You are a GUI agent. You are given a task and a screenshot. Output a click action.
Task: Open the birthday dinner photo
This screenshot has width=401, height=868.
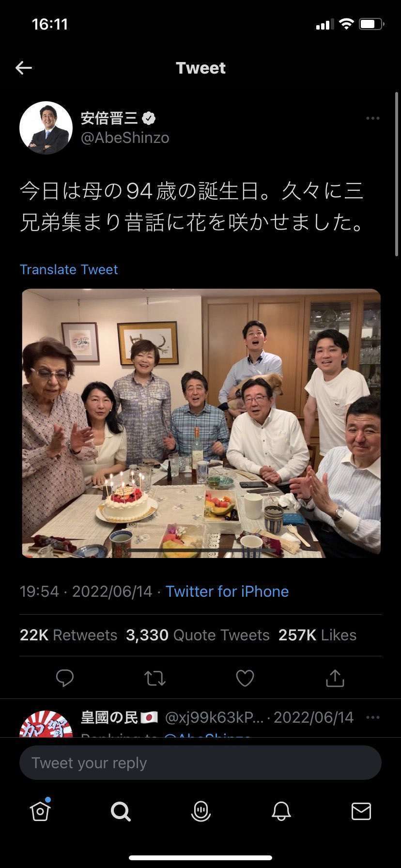click(x=201, y=423)
